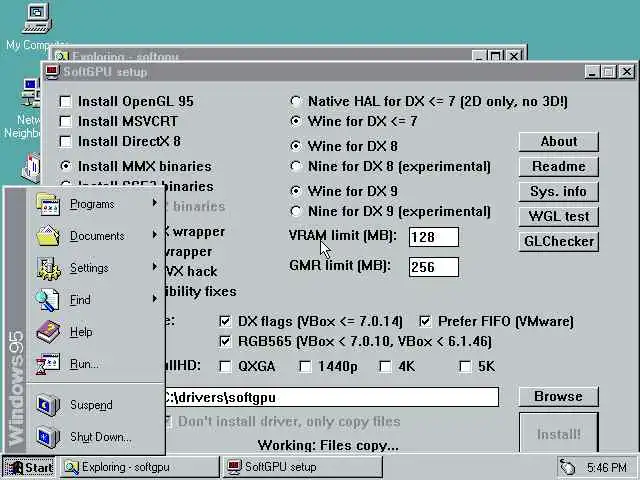The image size is (640, 480).
Task: Enable Install OpenGL 95 checkbox
Action: 65,101
